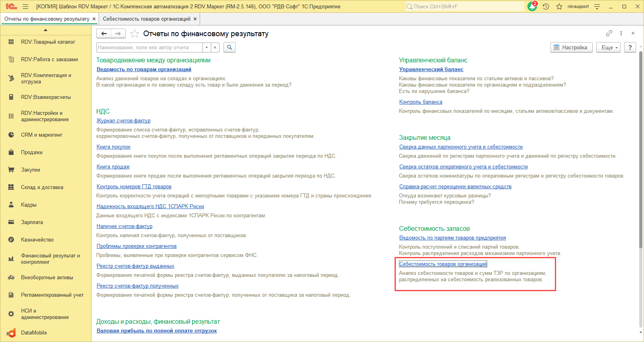Open Книга покупок report link
Screen dimensions: 644x342
113,147
